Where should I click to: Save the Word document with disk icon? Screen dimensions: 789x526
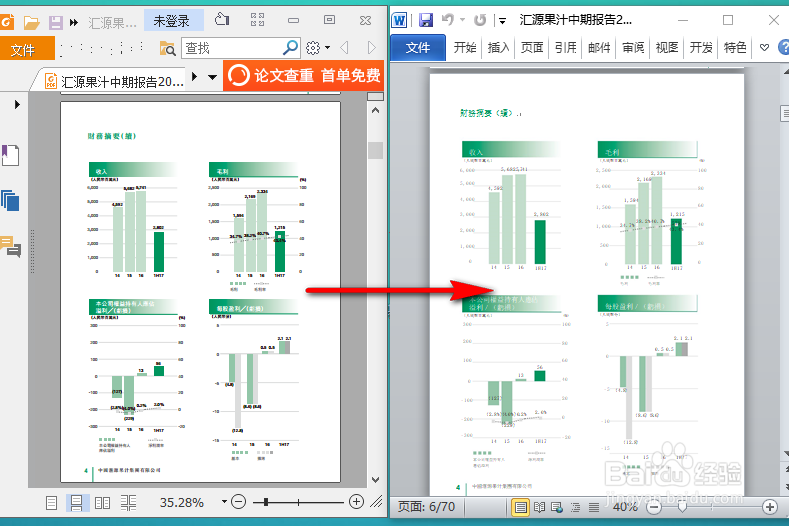(x=426, y=20)
